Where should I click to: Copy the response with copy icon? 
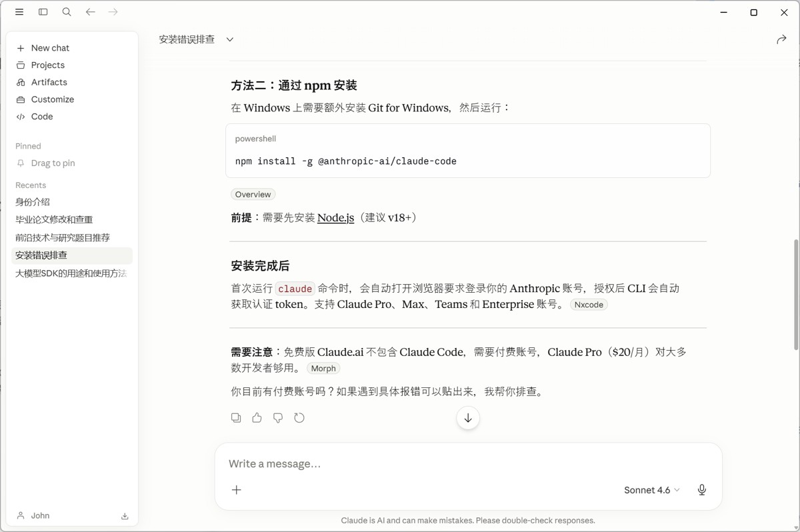coord(236,418)
